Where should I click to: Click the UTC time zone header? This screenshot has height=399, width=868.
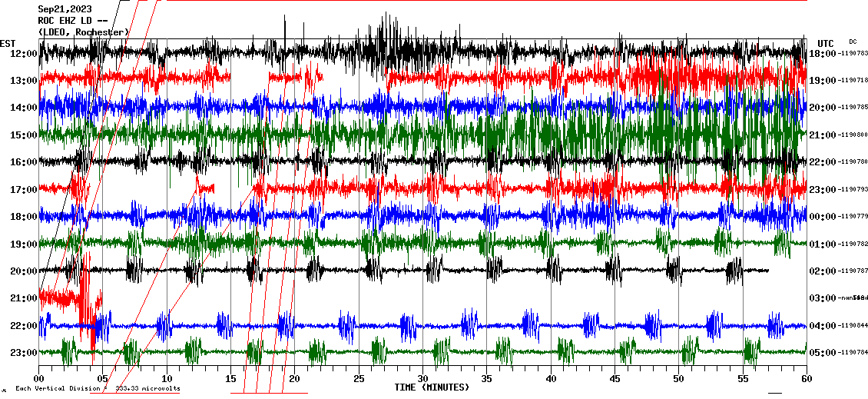coord(825,43)
